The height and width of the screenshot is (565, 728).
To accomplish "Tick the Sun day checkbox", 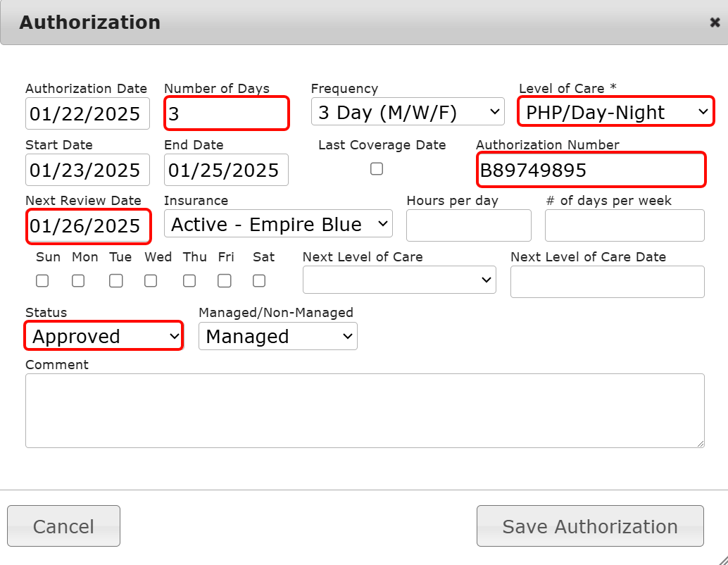I will (x=42, y=281).
